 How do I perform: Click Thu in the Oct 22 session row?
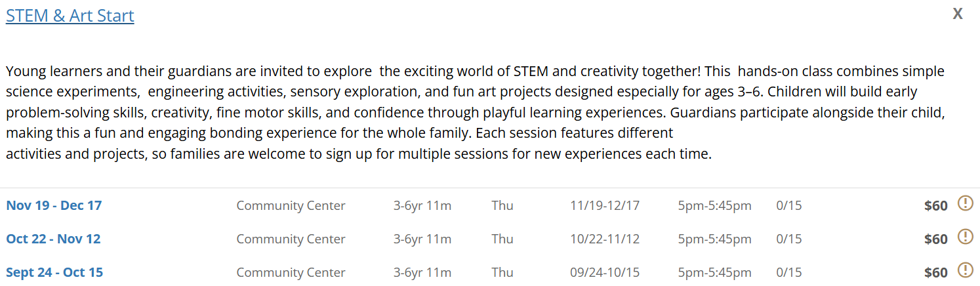pyautogui.click(x=502, y=239)
